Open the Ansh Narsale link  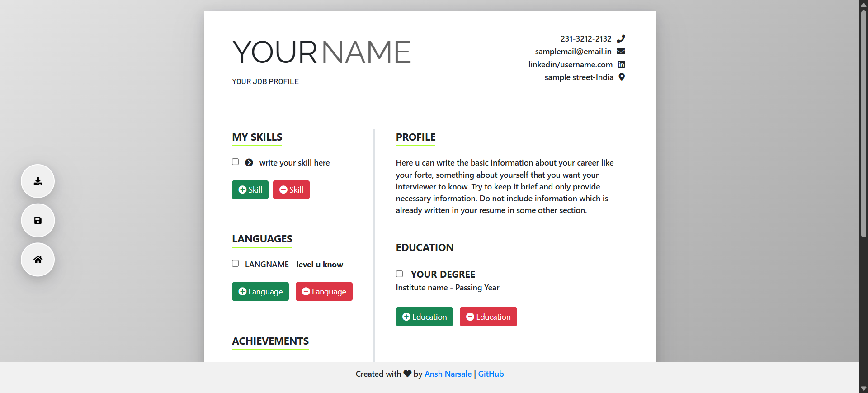click(x=448, y=374)
